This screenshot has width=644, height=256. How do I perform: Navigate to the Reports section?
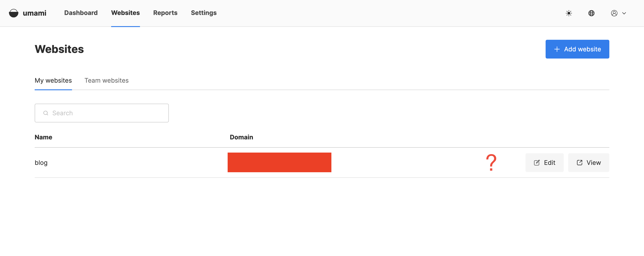[165, 13]
